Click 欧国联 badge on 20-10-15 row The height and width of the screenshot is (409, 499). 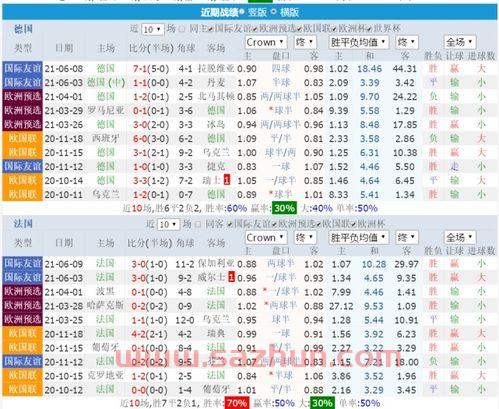pos(22,376)
